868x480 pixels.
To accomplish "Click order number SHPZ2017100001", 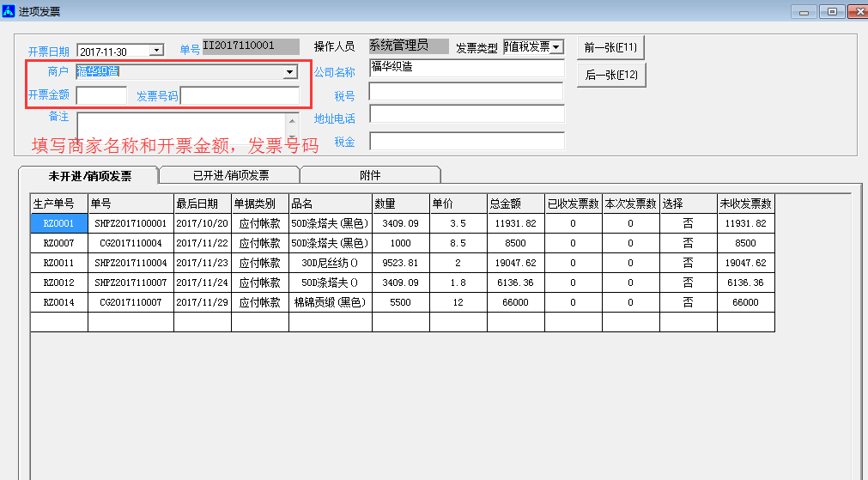I will [x=131, y=223].
